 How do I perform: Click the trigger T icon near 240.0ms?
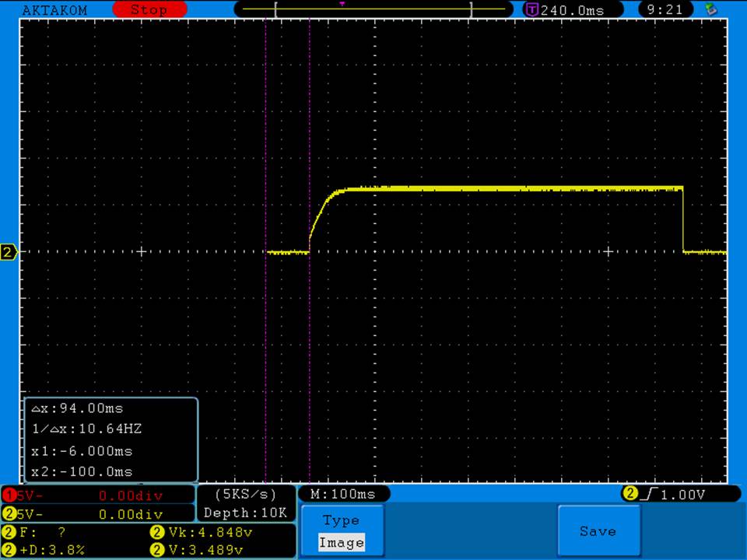click(531, 9)
